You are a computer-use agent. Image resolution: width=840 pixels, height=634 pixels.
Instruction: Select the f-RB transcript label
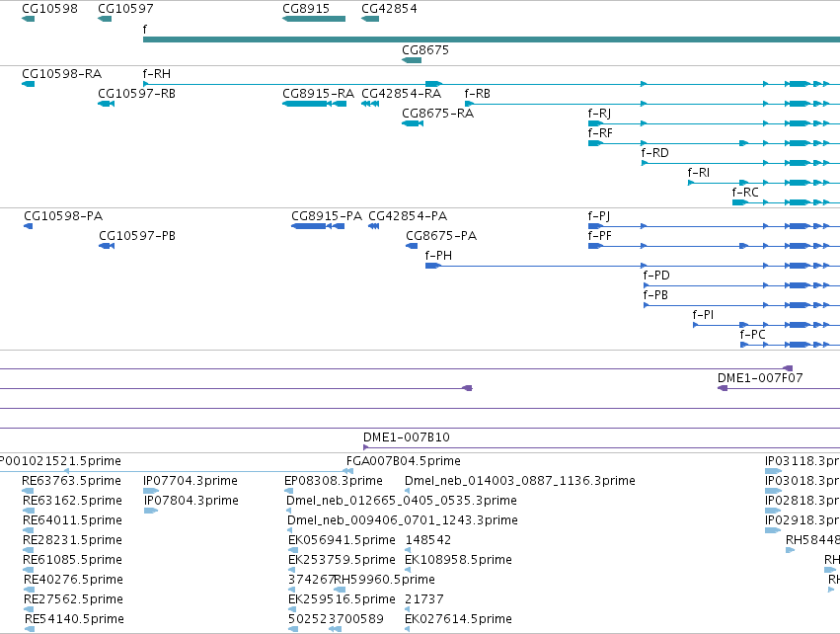click(x=478, y=93)
